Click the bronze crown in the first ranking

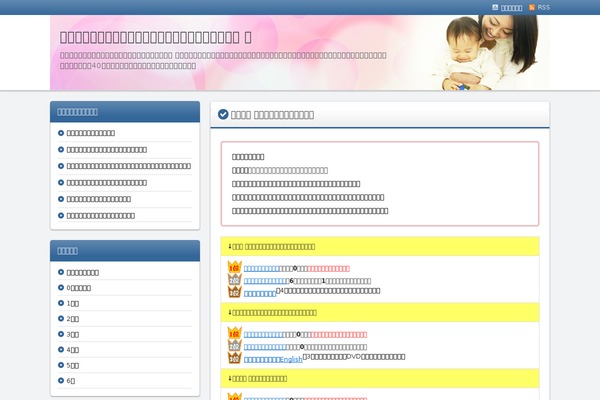235,292
